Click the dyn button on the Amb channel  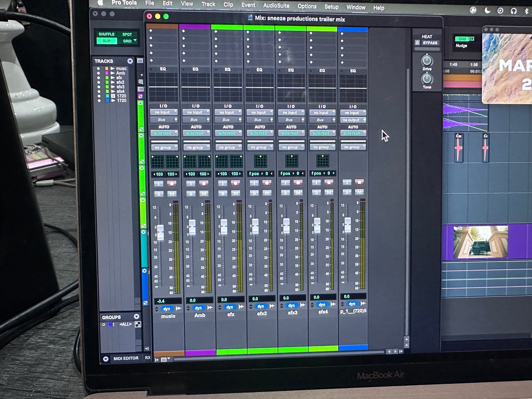(x=198, y=308)
